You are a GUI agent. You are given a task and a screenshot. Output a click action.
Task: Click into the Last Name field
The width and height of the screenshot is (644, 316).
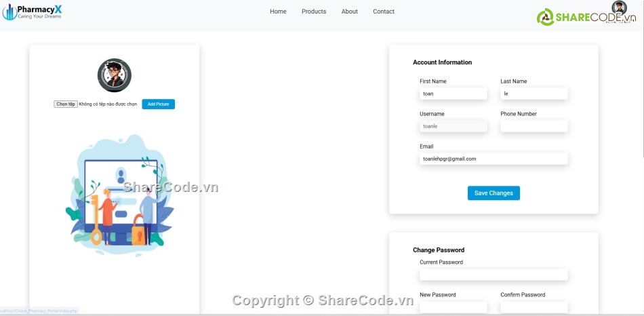pyautogui.click(x=534, y=94)
